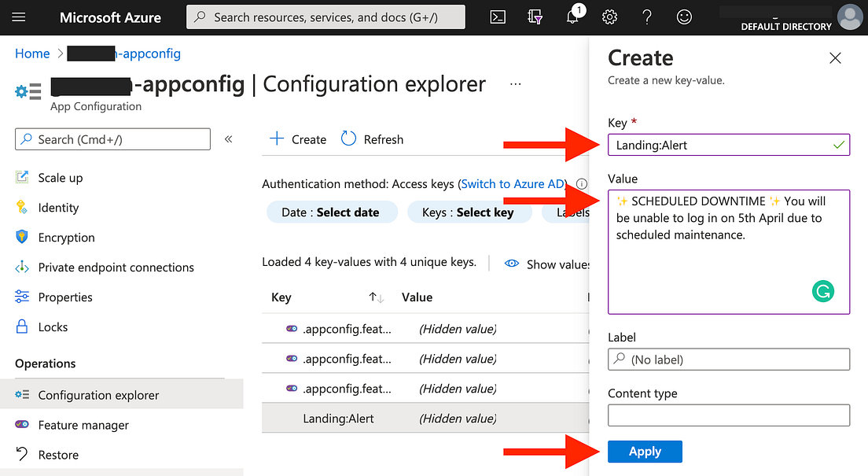Sort by the Key column header
This screenshot has width=868, height=476.
(281, 297)
